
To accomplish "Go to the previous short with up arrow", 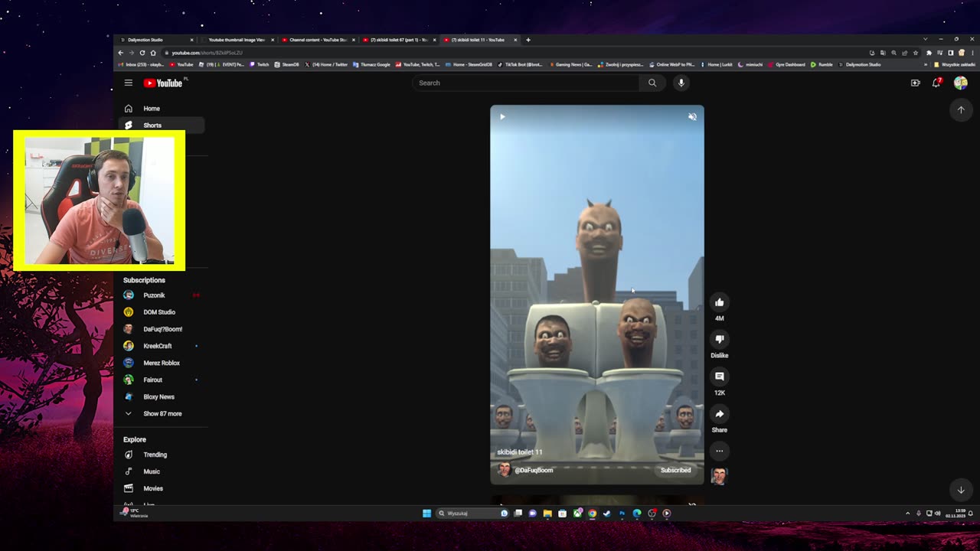I will point(961,109).
